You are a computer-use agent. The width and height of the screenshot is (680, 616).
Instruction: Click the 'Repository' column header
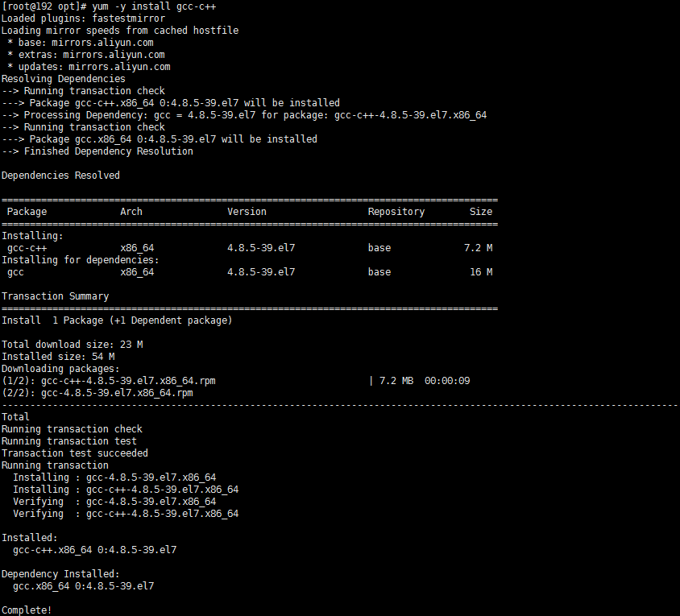pos(396,211)
